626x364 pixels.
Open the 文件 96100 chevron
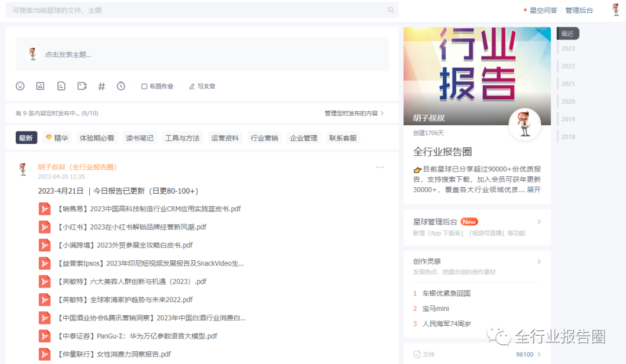(x=539, y=354)
